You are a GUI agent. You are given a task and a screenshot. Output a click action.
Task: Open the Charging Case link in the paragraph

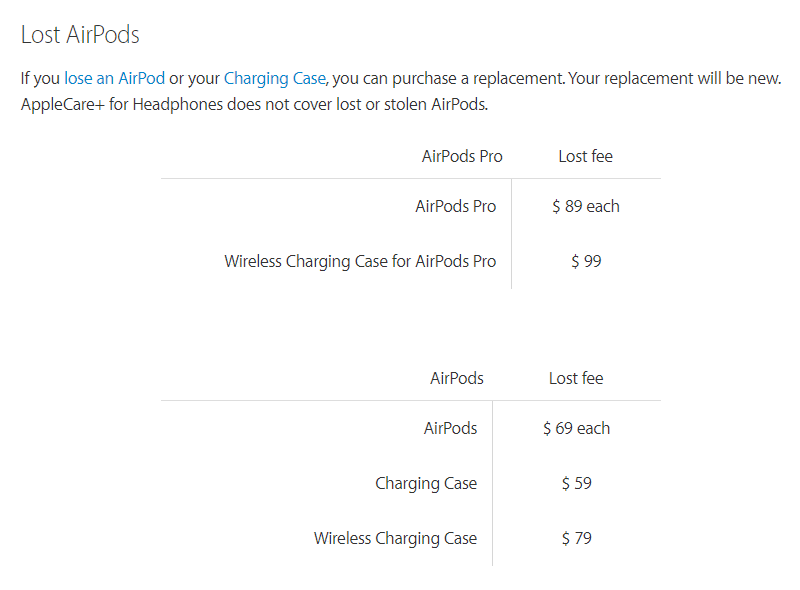pyautogui.click(x=274, y=78)
